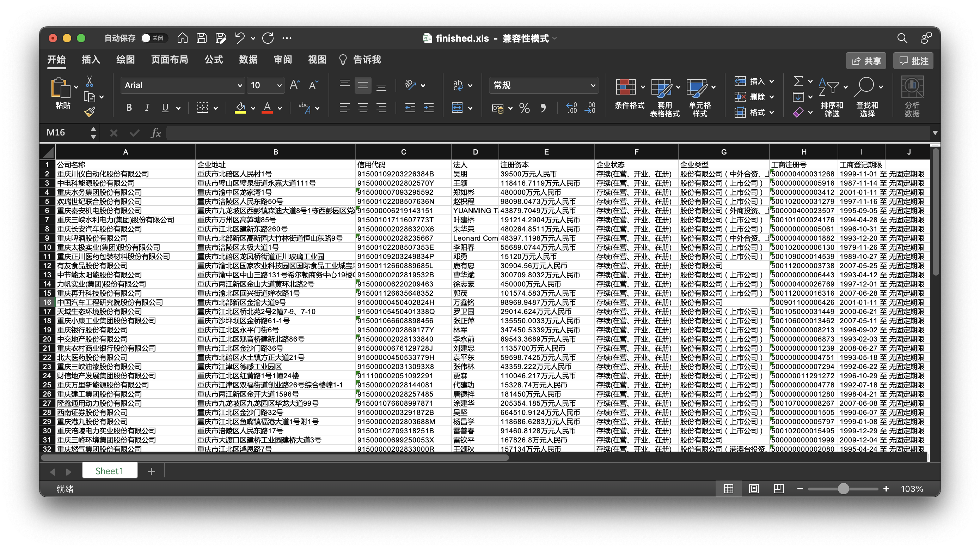Click the Cut scissors icon
The image size is (980, 549).
pyautogui.click(x=90, y=81)
